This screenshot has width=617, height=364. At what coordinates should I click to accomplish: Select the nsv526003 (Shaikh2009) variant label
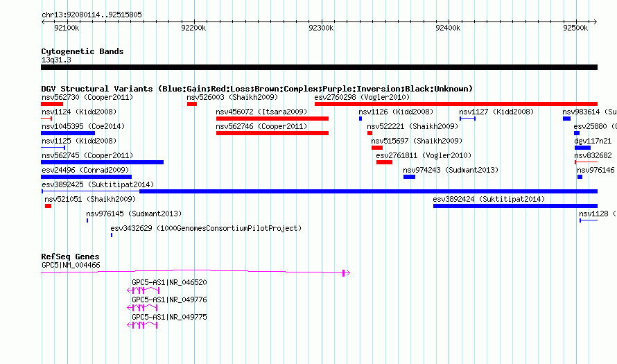232,97
